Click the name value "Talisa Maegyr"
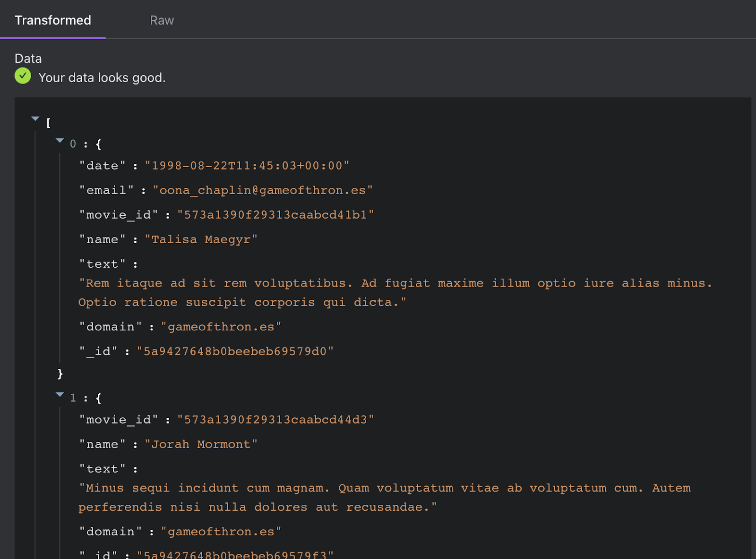Screen dimensions: 756x559 [201, 239]
